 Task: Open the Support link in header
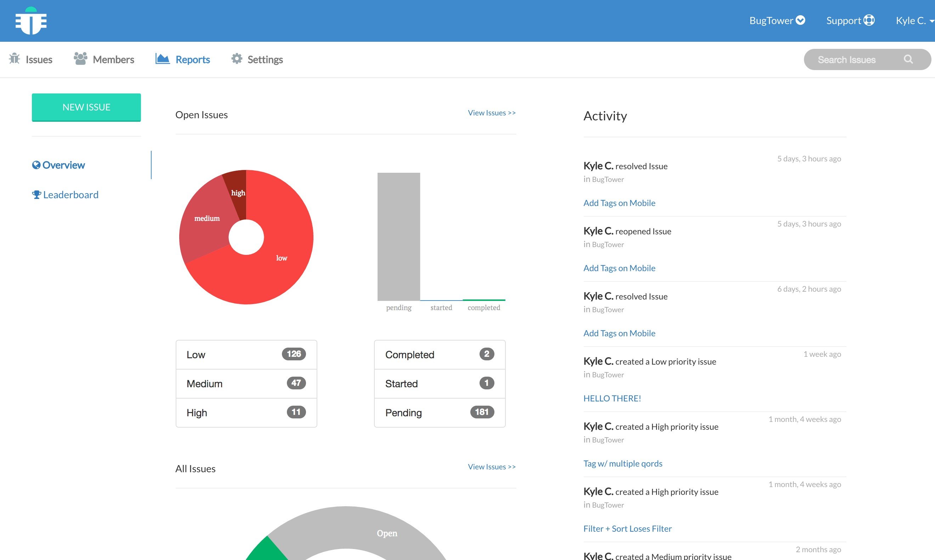(850, 21)
